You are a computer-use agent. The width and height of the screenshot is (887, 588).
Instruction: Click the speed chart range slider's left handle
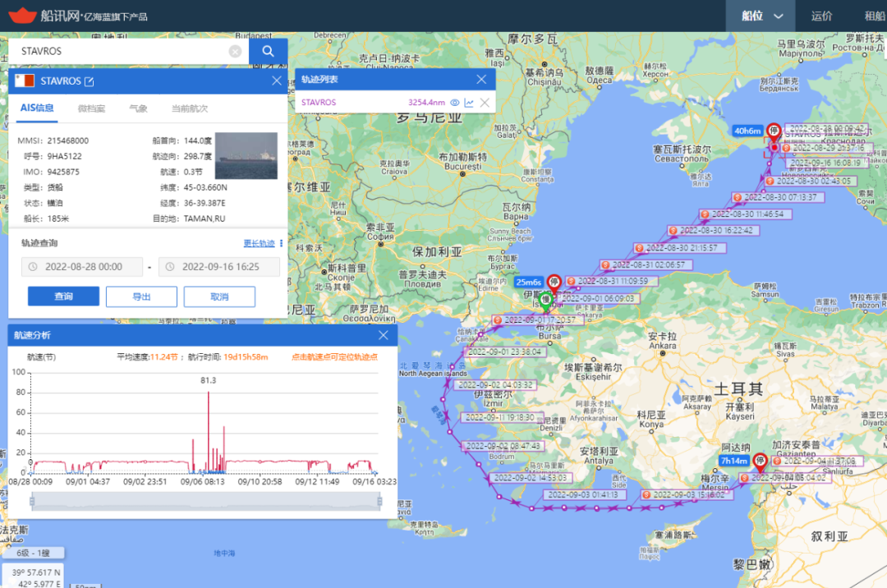(x=31, y=500)
